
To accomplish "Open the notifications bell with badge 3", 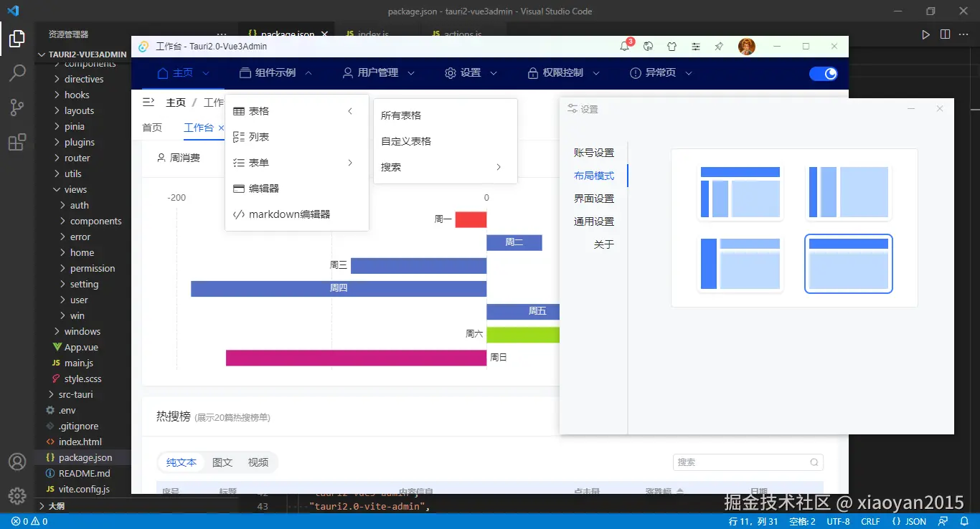I will (x=625, y=46).
